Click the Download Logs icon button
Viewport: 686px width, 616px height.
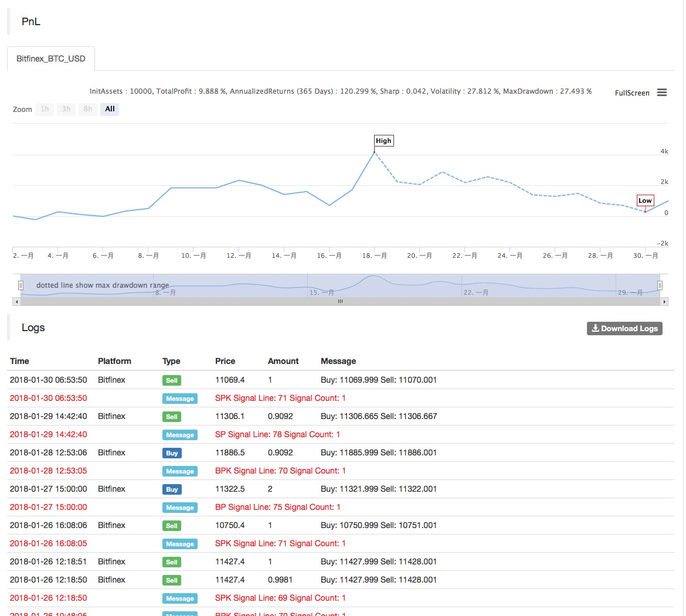(x=596, y=328)
